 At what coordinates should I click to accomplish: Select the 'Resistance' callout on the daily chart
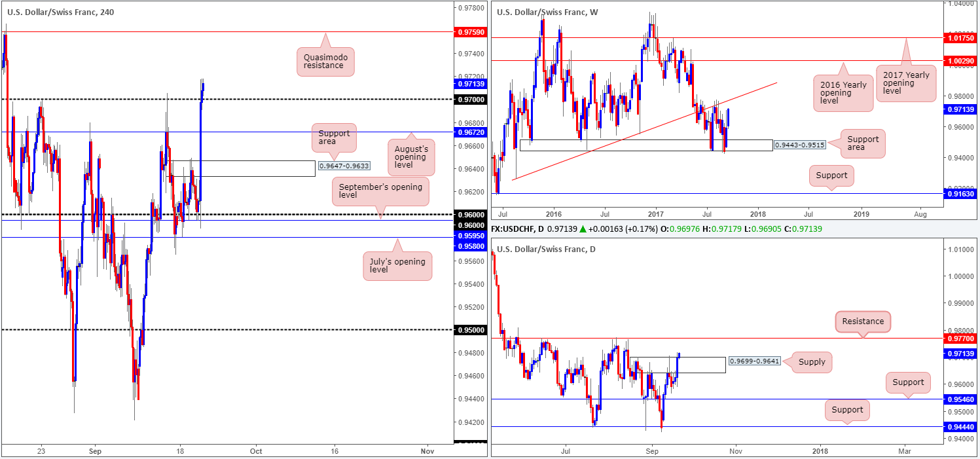tap(863, 321)
